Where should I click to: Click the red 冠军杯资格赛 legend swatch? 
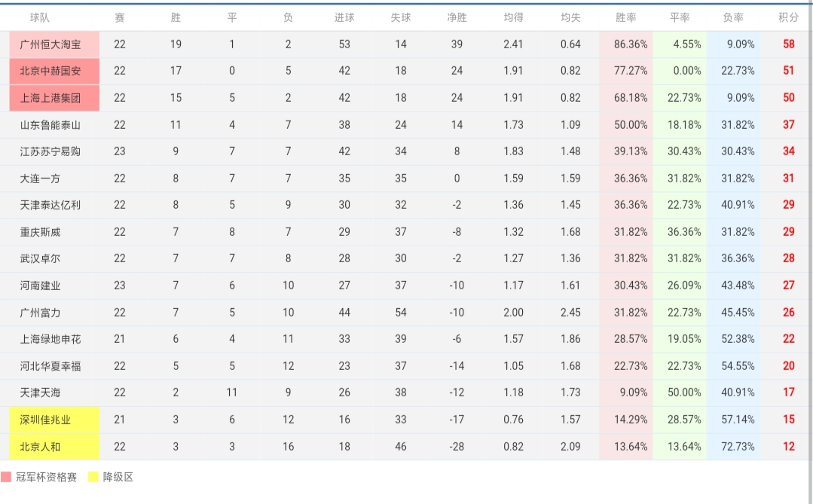coord(6,477)
